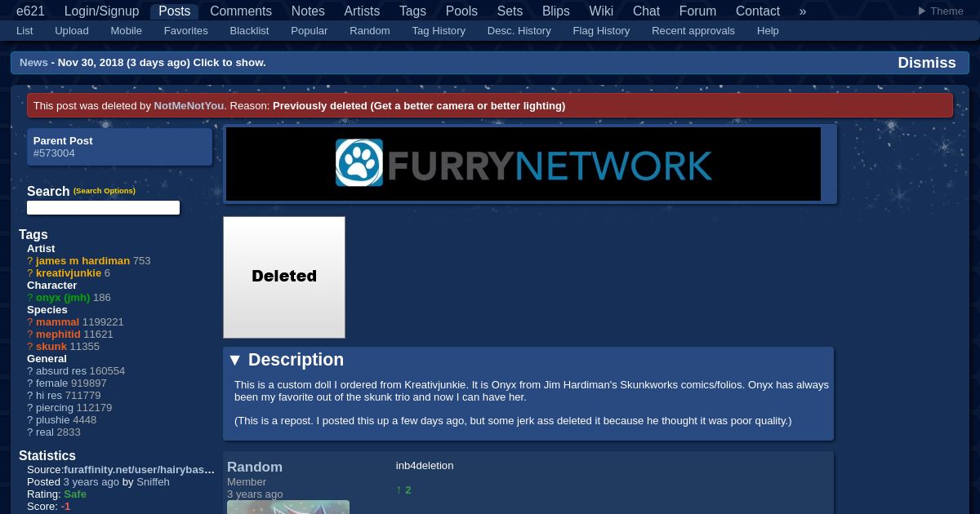Viewport: 980px width, 514px height.
Task: Open wiki question mark for female tag
Action: tap(30, 383)
